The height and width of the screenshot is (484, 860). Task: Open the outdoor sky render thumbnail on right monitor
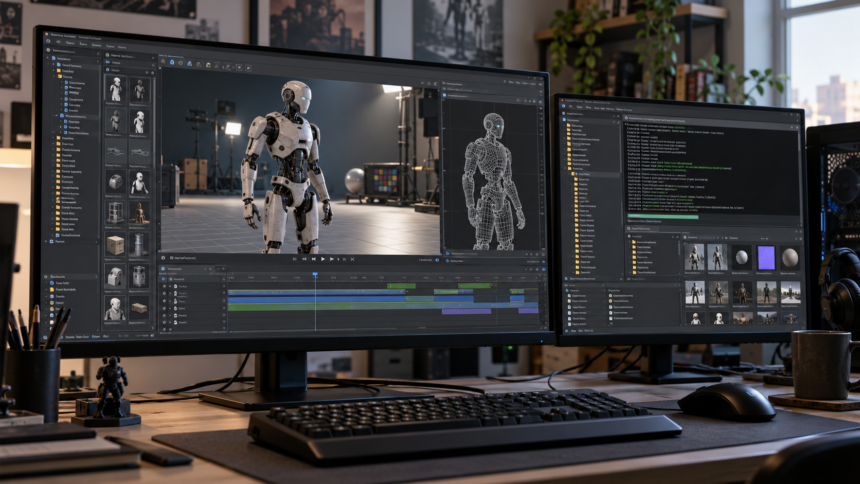click(790, 293)
